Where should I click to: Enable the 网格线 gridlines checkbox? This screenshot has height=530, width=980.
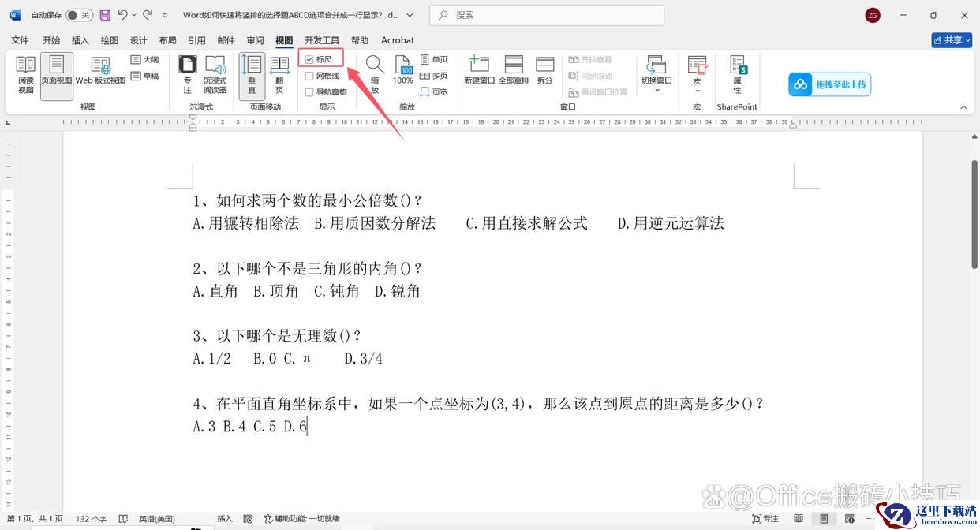309,76
